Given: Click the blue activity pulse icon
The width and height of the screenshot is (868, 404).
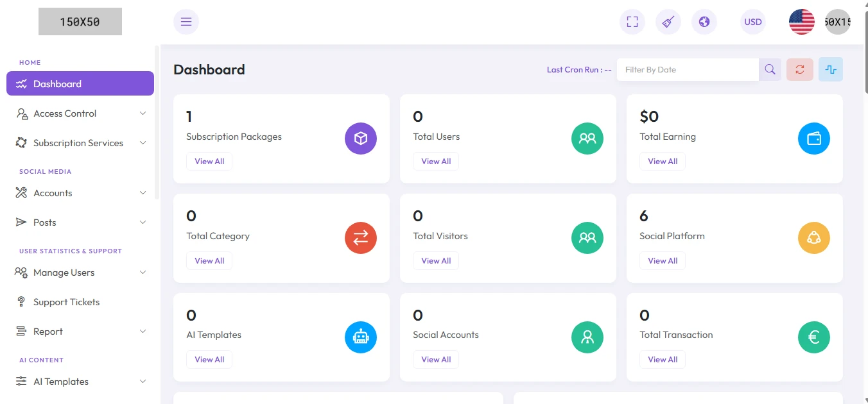Looking at the screenshot, I should [x=831, y=69].
